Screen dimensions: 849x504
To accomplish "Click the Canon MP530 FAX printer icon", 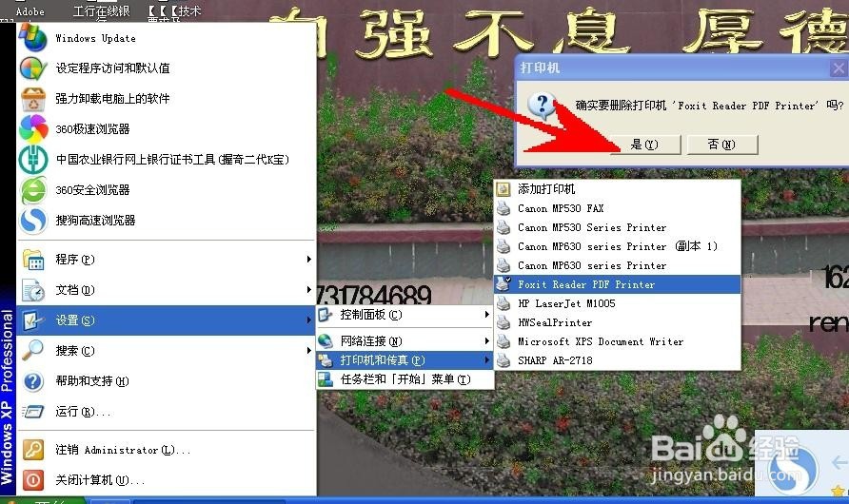I will tap(503, 208).
